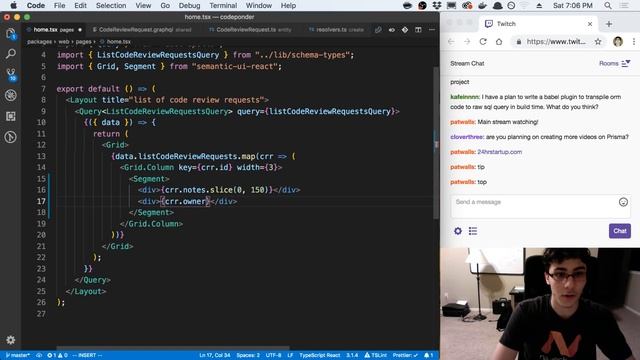The image size is (640, 360).
Task: Click the unsaved dot on home.tsx tab
Action: [x=80, y=30]
